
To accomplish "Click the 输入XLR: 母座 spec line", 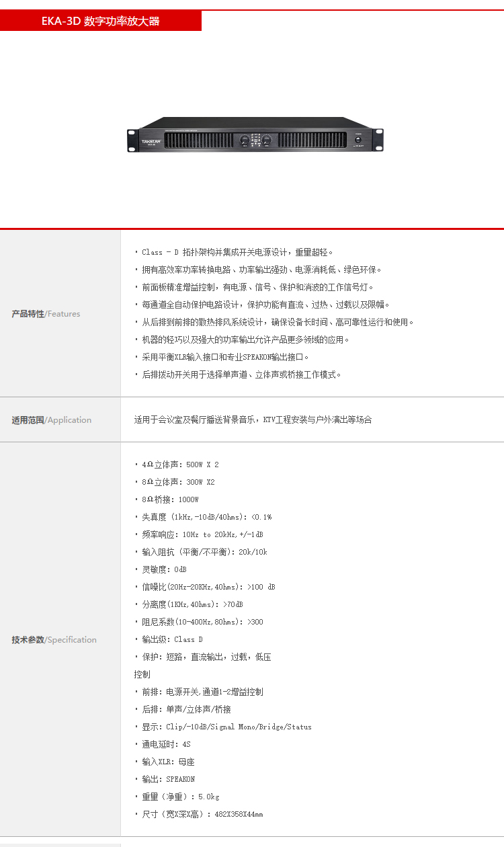I will [x=165, y=762].
